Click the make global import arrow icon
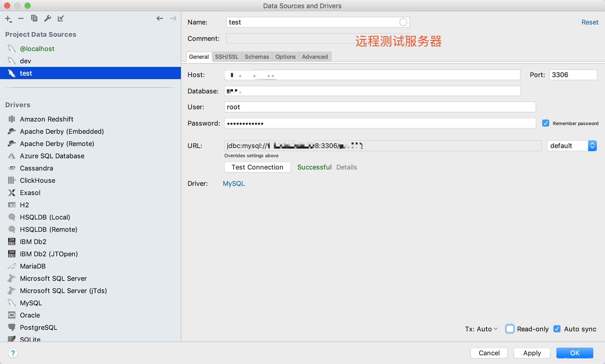605x364 pixels. (x=61, y=18)
